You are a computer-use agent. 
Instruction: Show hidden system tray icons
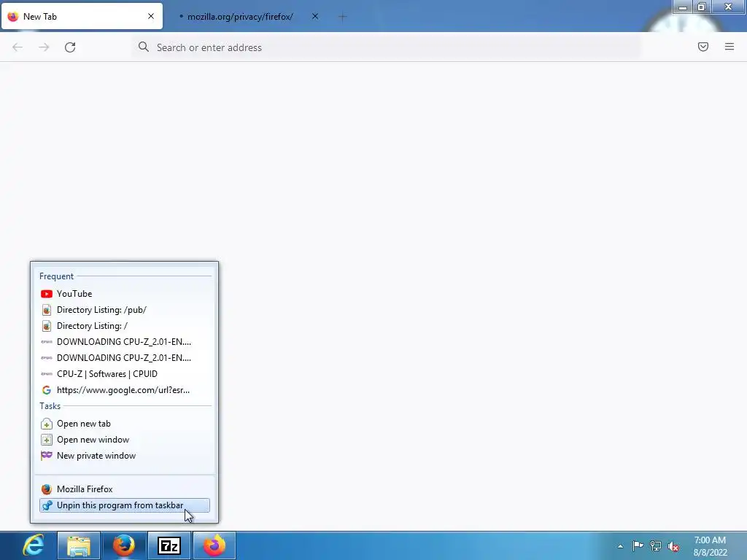[620, 546]
